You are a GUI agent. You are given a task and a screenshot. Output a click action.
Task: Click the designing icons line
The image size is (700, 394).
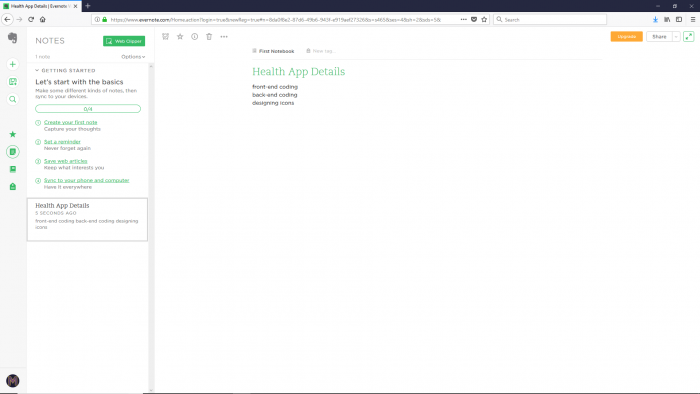click(x=273, y=103)
